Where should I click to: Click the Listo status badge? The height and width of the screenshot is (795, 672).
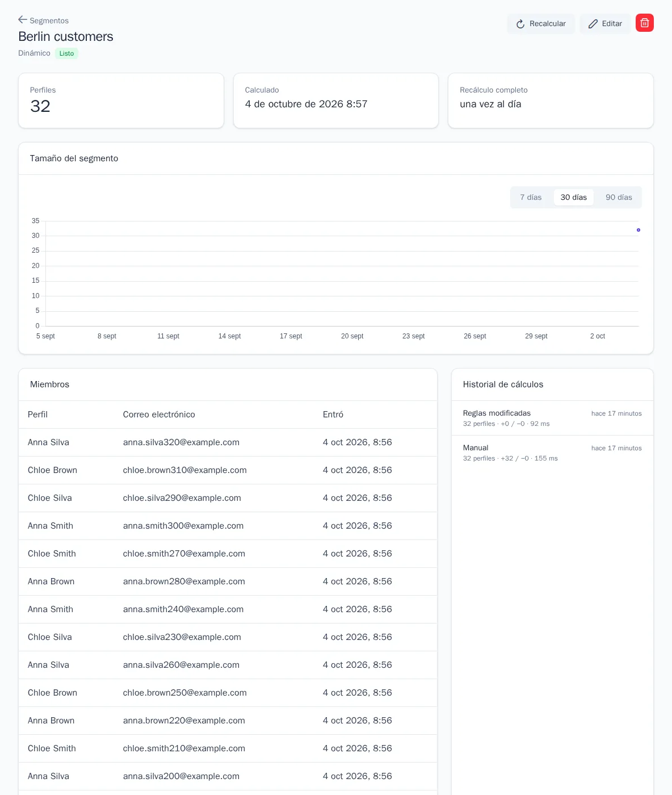(x=66, y=53)
